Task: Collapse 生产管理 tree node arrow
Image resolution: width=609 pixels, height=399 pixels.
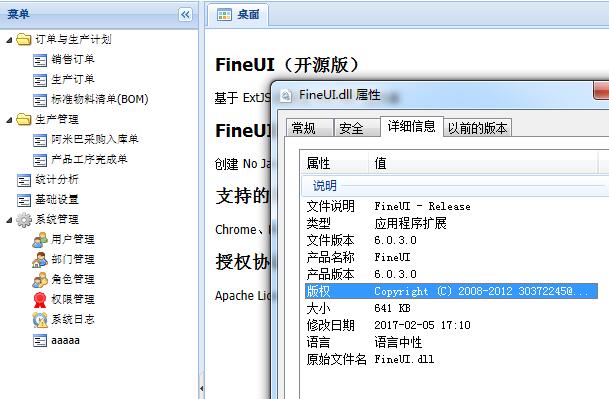Action: pyautogui.click(x=9, y=120)
